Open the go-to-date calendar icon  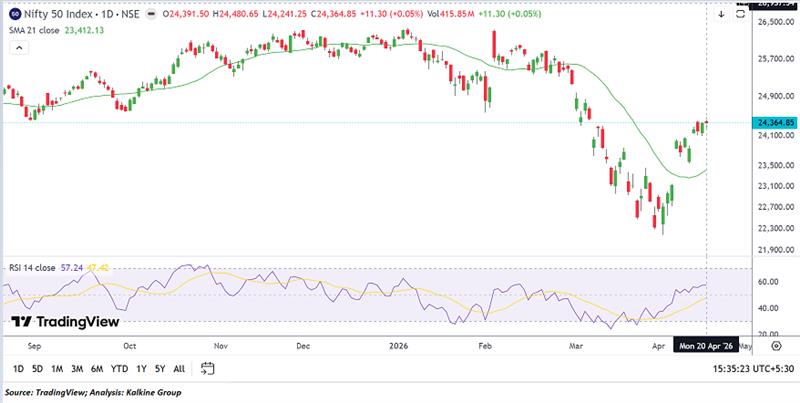[x=207, y=368]
